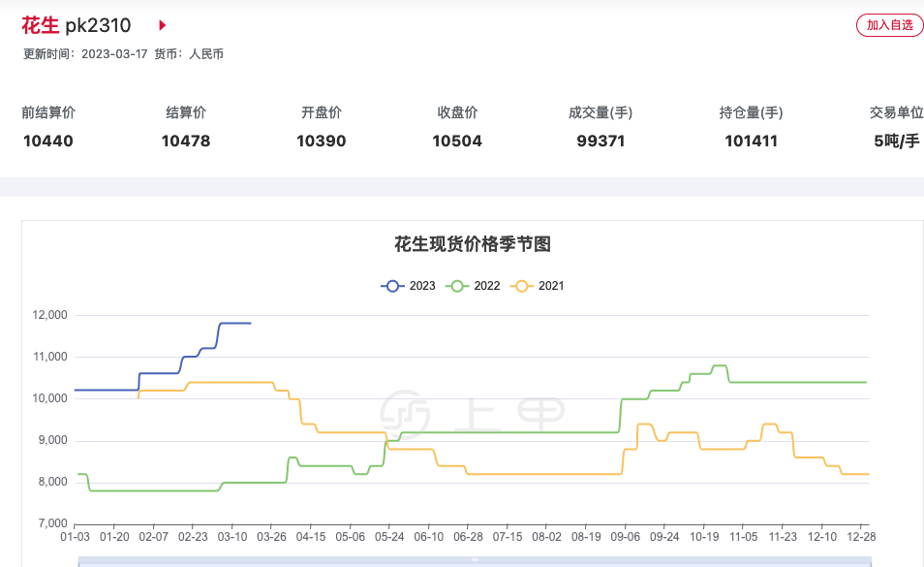The height and width of the screenshot is (567, 924).
Task: Click the 开盘价 value 10390
Action: [x=321, y=142]
